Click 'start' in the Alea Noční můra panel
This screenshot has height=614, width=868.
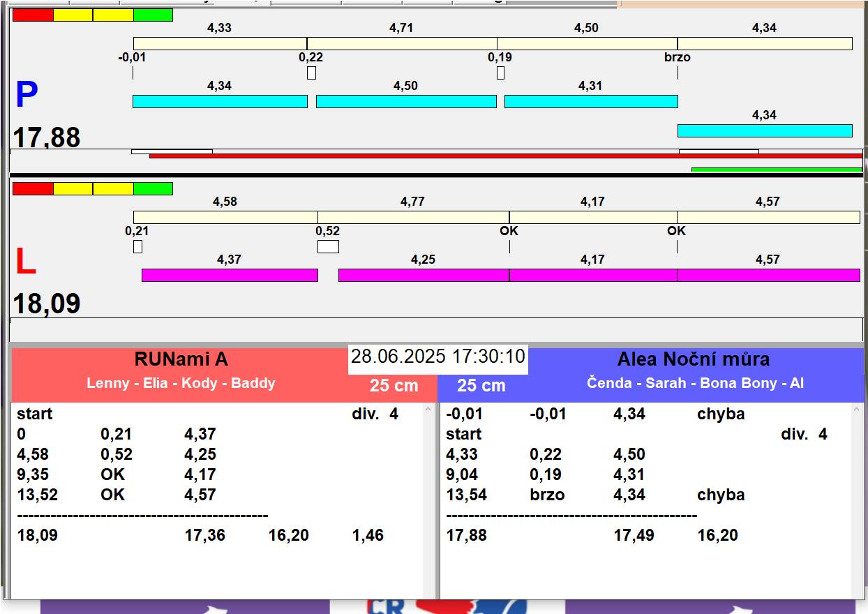pos(464,434)
